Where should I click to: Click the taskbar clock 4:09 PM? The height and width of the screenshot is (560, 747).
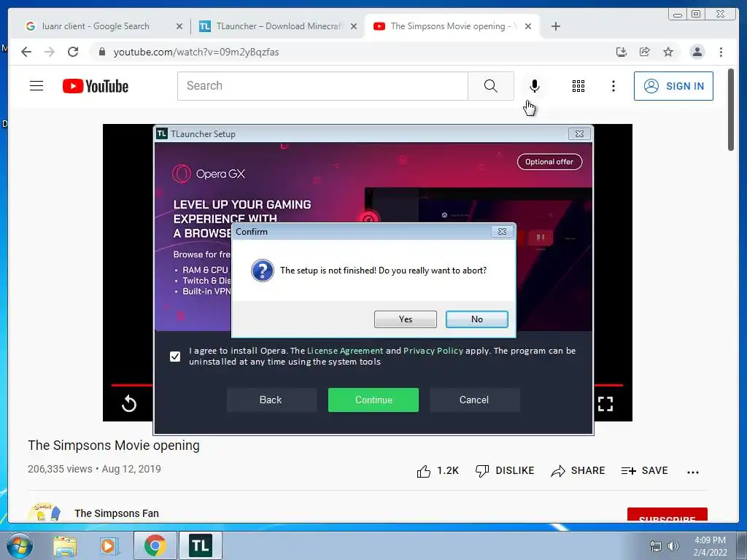710,540
